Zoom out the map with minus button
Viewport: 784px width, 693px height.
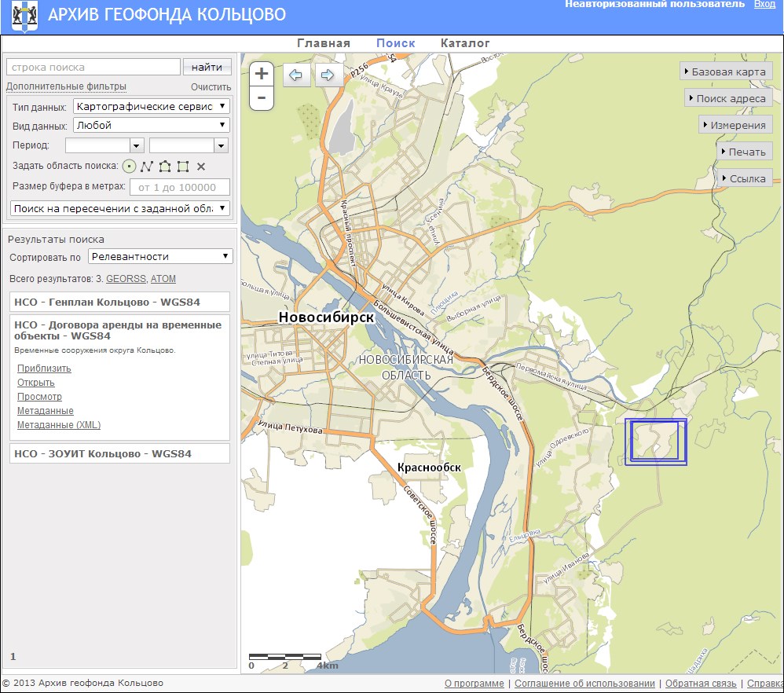pos(262,99)
